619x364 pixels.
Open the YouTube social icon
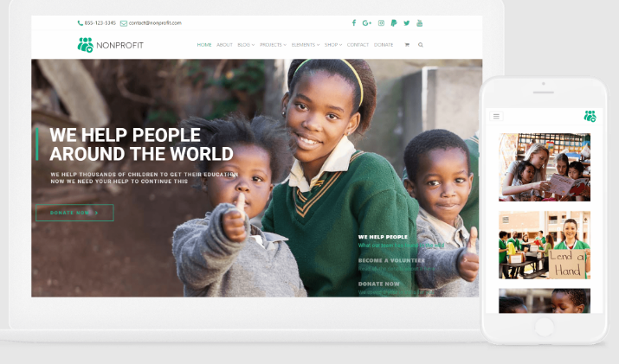[x=419, y=23]
